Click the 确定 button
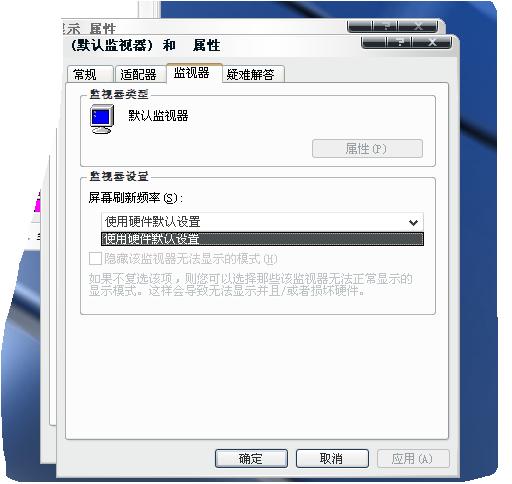 (x=251, y=458)
